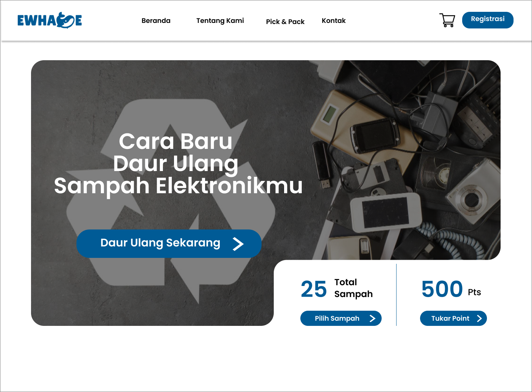Click the Total Sampah label
Screen dimensions: 532x392
[x=354, y=288]
